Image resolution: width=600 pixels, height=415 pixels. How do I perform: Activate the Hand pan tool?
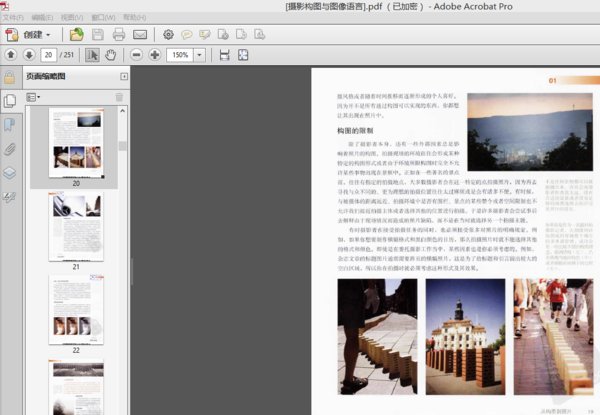[111, 54]
